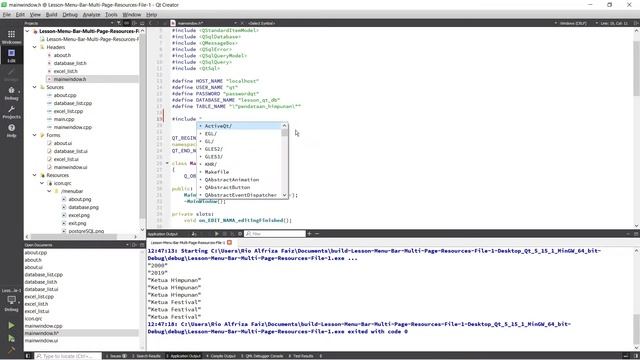This screenshot has height=360, width=640.
Task: Collapse the Resources folder
Action: point(35,175)
